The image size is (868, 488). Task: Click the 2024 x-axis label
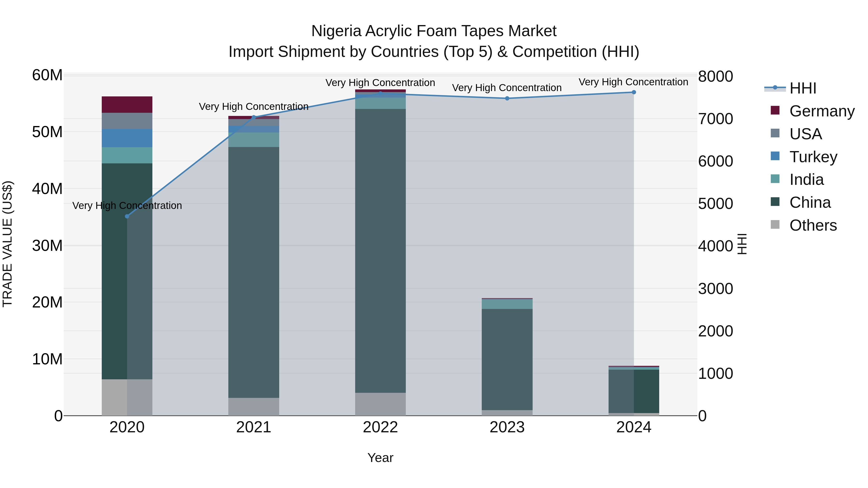pyautogui.click(x=634, y=427)
